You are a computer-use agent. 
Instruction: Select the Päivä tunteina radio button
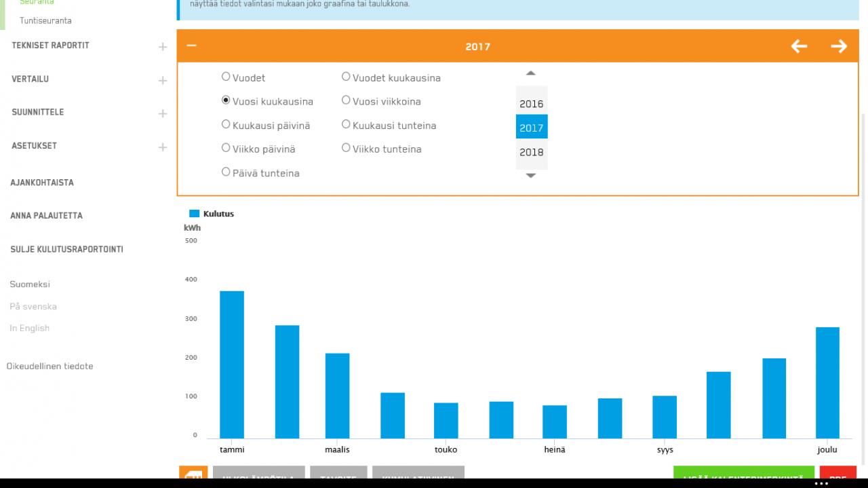(226, 172)
